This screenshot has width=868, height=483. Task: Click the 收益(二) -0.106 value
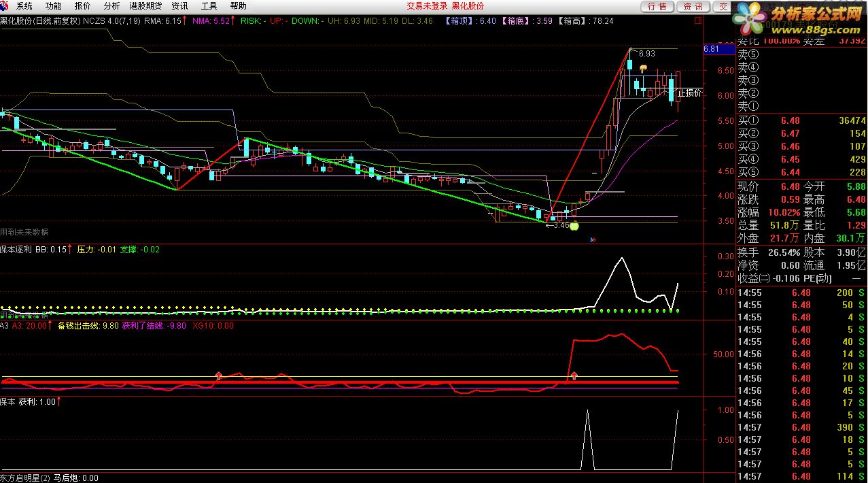[769, 278]
